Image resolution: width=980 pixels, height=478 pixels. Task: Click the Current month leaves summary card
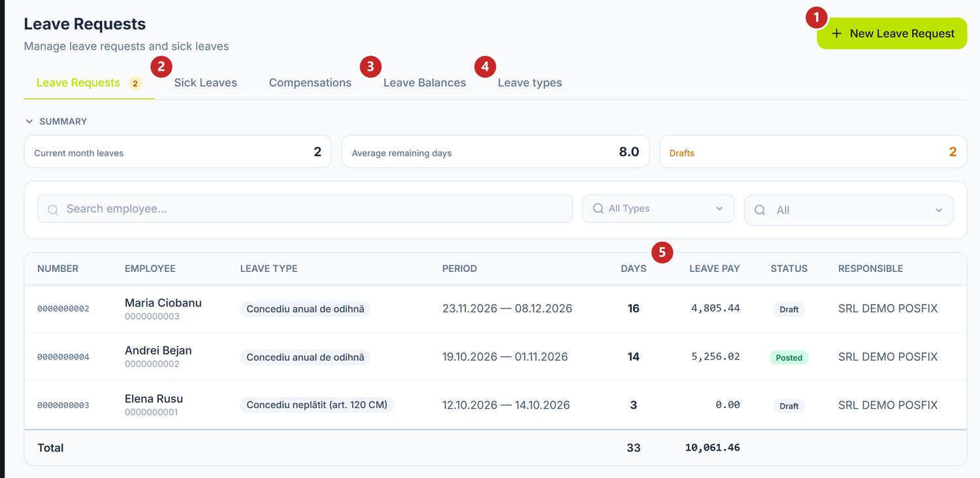pyautogui.click(x=178, y=152)
